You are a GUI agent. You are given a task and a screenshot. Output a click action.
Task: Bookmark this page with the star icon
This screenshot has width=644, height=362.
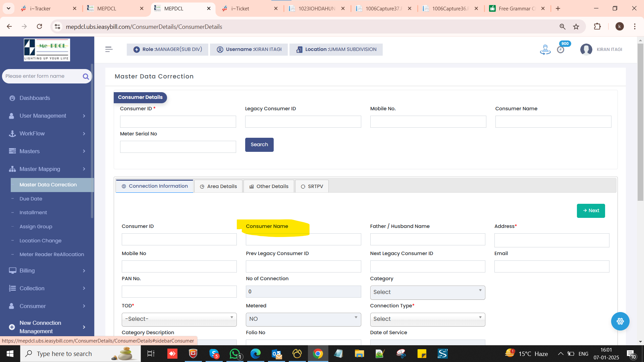point(576,26)
